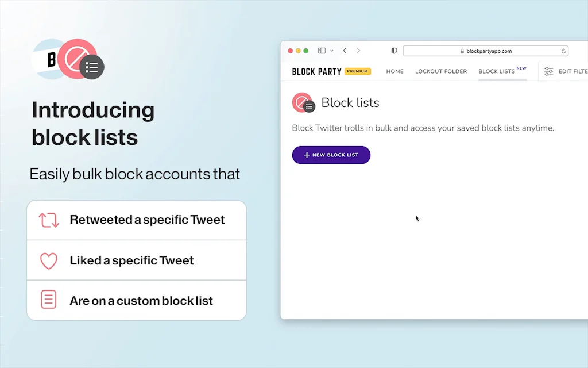Open the sidebar options chevron
The image size is (588, 368).
click(x=331, y=51)
